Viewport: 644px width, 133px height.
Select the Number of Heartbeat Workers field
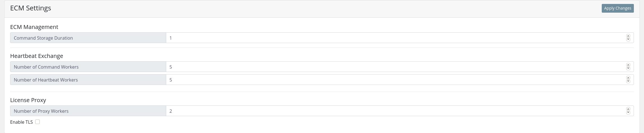click(x=394, y=80)
